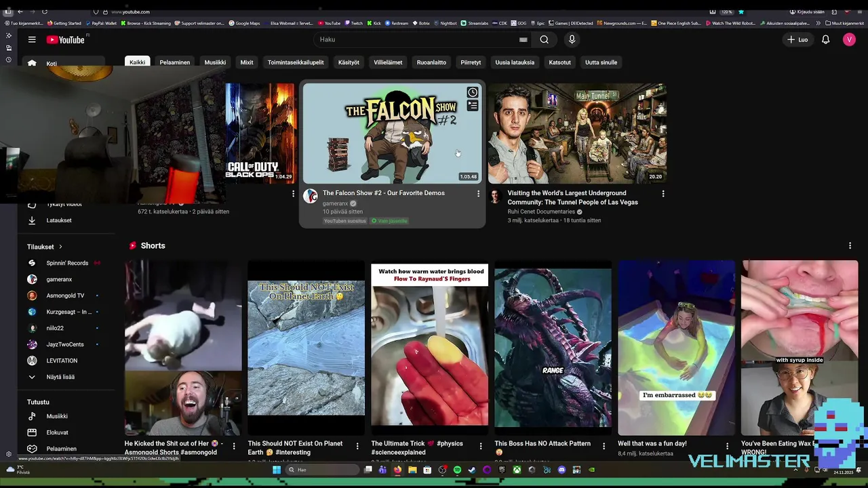This screenshot has width=868, height=488.
Task: Click the Koti home icon in sidebar
Action: 32,63
